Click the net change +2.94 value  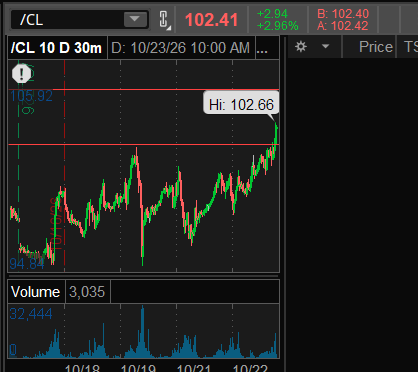[x=272, y=14]
